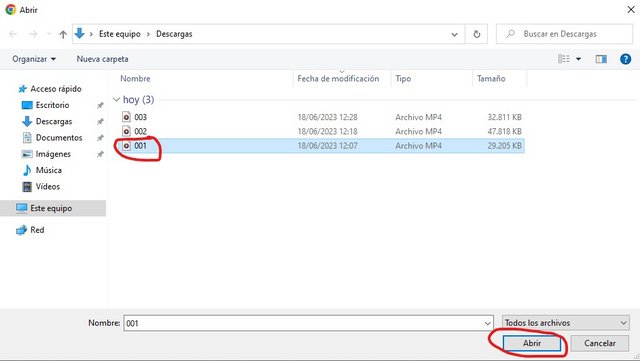Click the size 32.811 KB

[504, 117]
